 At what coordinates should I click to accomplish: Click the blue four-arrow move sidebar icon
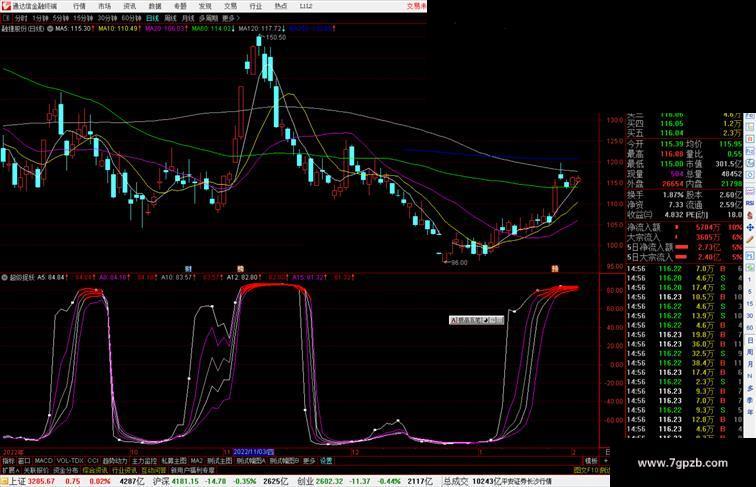point(750,227)
